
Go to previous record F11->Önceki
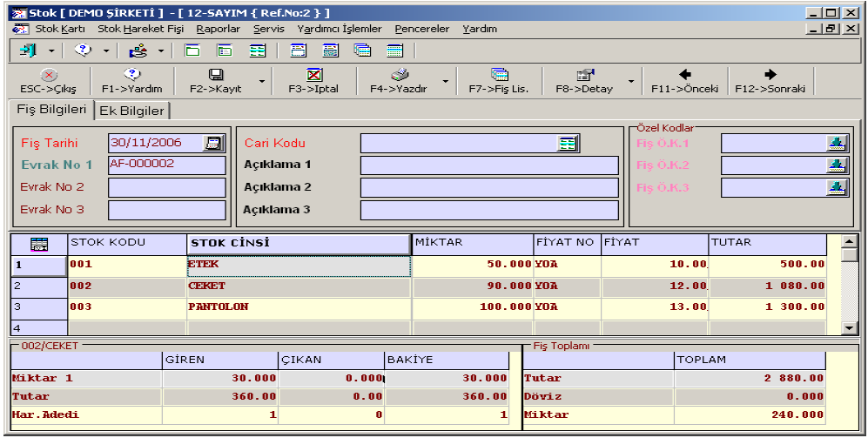684,76
